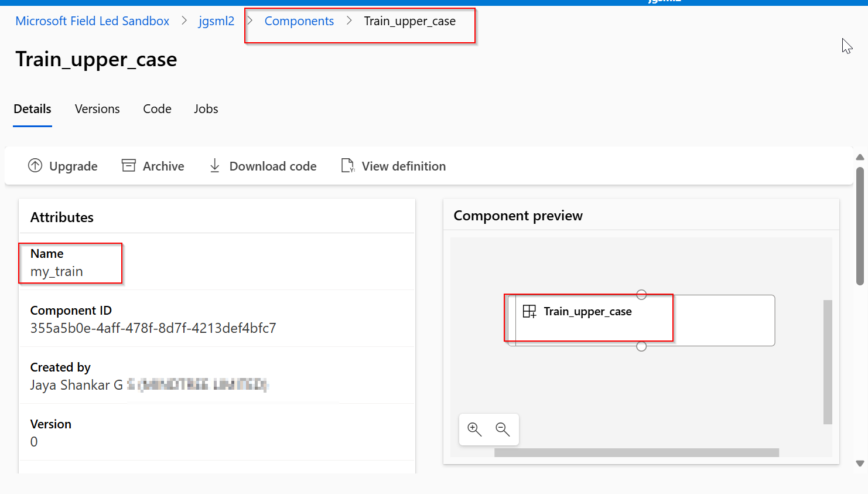Click the preview vertical scrollbar
Viewport: 868px width, 494px height.
pyautogui.click(x=828, y=362)
